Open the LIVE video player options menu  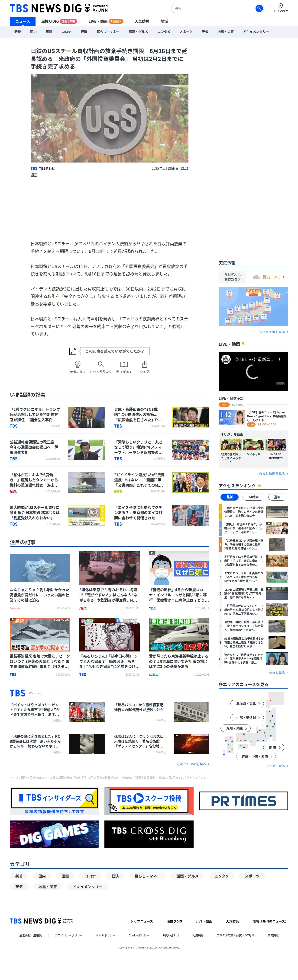[279, 360]
